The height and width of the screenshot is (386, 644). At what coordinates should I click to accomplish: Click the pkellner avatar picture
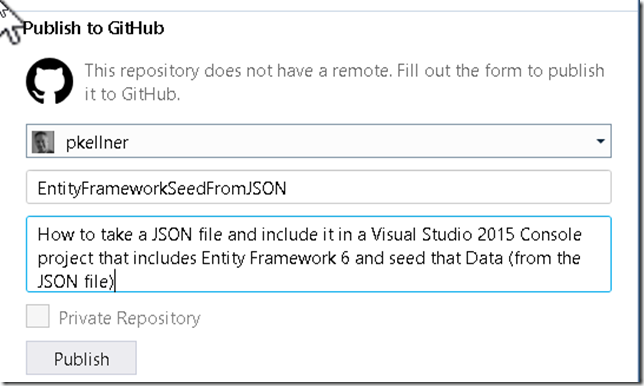(43, 142)
